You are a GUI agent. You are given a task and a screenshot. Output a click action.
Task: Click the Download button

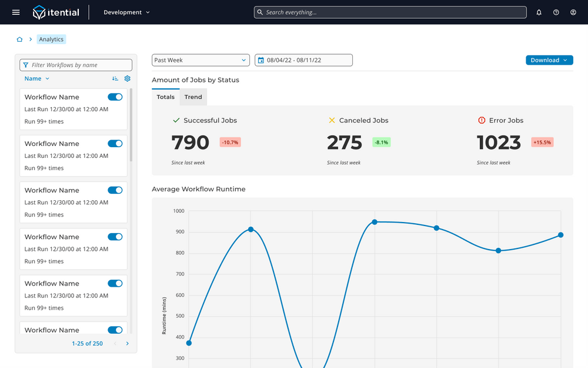[549, 60]
